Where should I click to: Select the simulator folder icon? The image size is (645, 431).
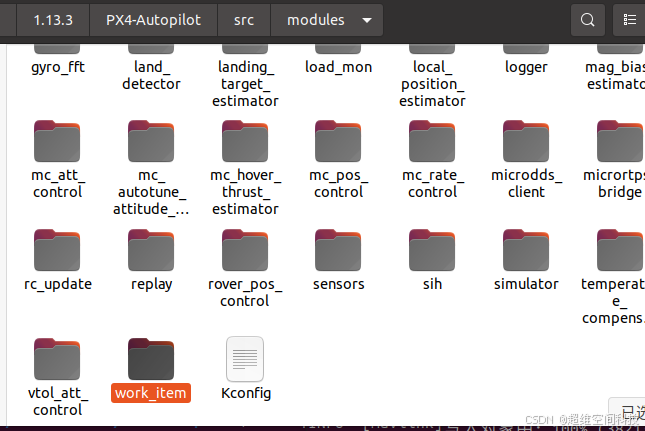click(526, 250)
